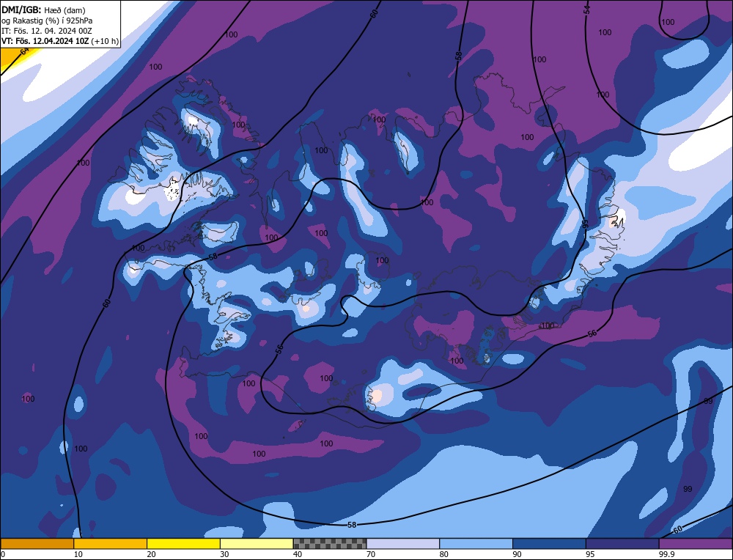Click the '54' contour label at the top
Viewport: 733px width, 560px height.
(587, 10)
